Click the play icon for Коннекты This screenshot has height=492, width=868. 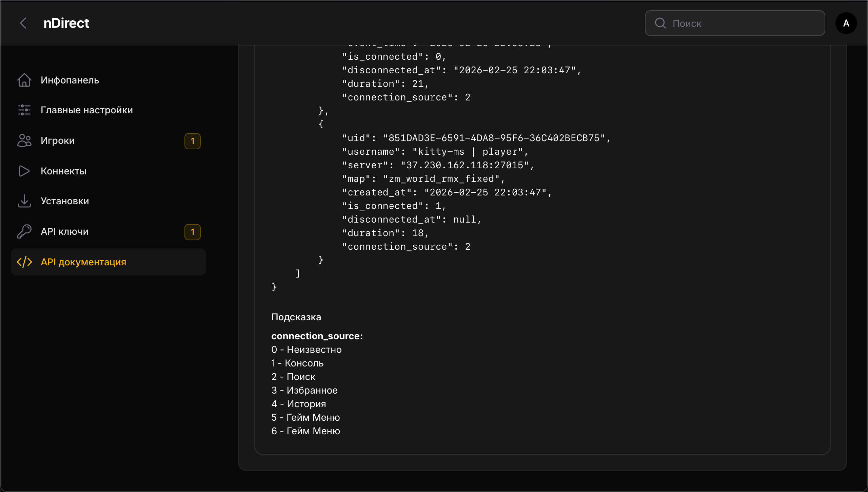(24, 171)
